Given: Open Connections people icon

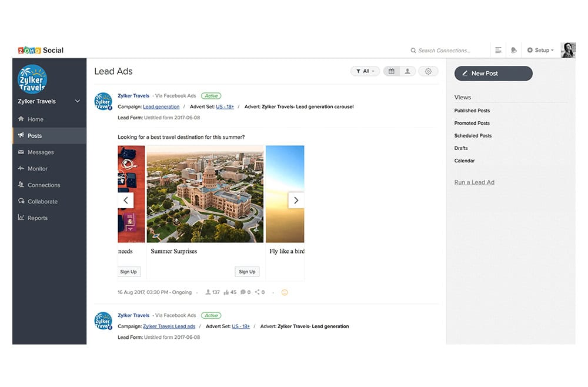Looking at the screenshot, I should coord(21,185).
